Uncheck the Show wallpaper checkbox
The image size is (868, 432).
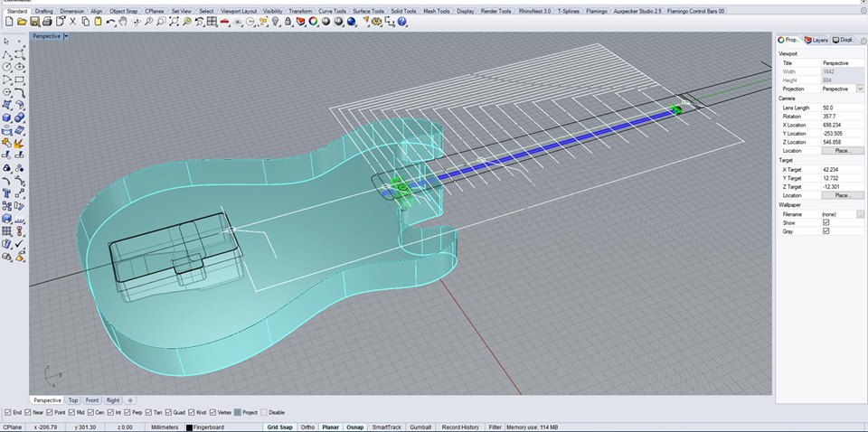[826, 222]
